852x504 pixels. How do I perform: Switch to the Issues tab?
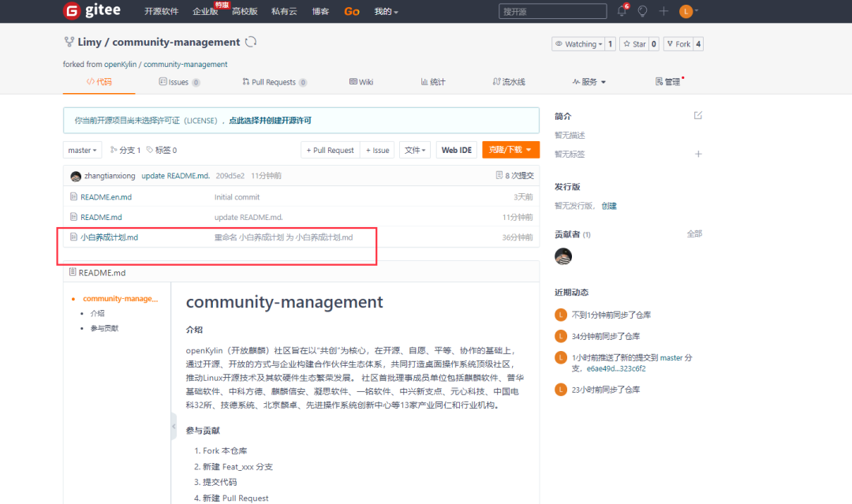pos(179,82)
